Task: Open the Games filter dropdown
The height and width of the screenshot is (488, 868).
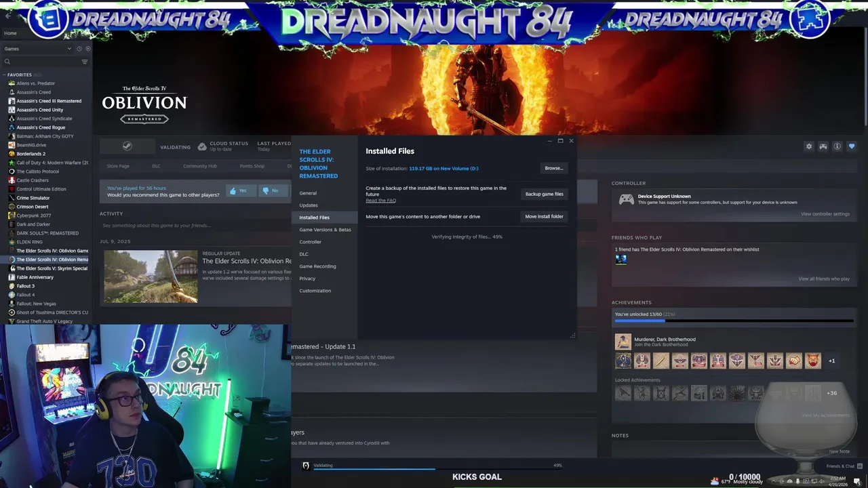Action: point(37,49)
